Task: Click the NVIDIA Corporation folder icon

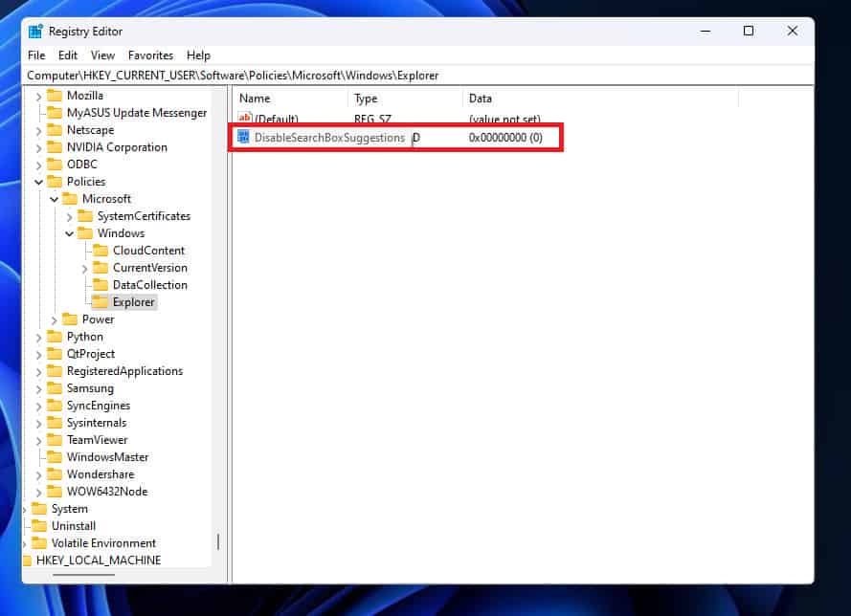Action: 55,147
